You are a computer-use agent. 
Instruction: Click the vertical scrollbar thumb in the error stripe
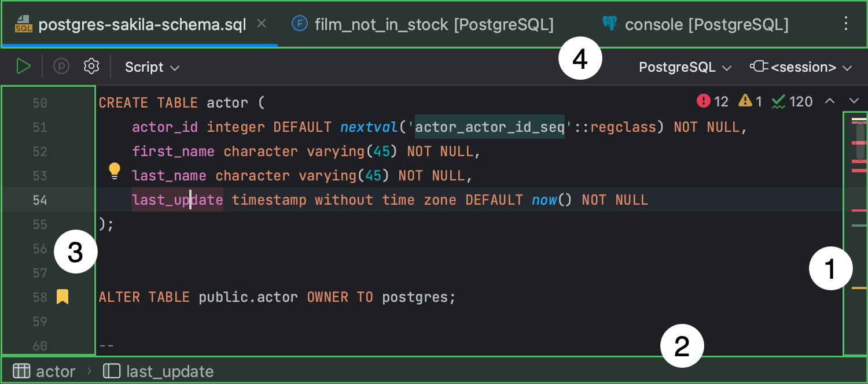point(861,140)
